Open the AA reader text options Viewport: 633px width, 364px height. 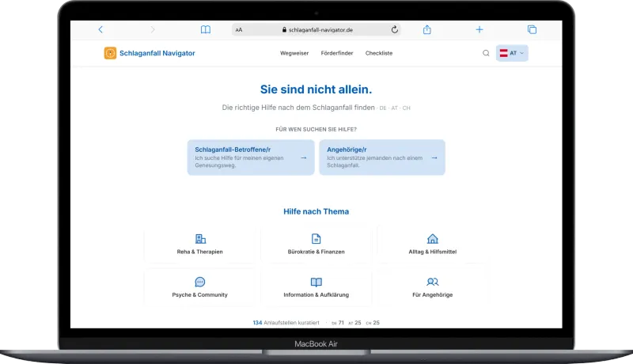tap(239, 30)
